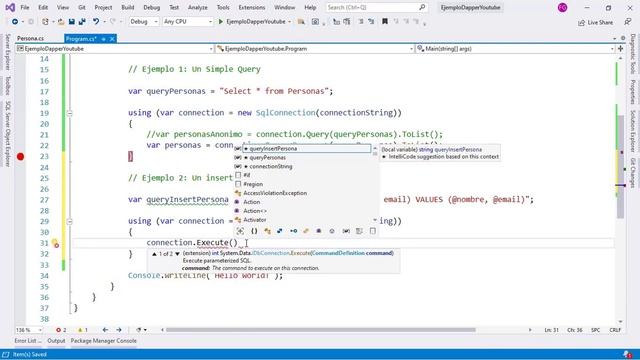This screenshot has width=640, height=360.
Task: Toggle the classes filter in IntelliSense
Action: point(267,231)
